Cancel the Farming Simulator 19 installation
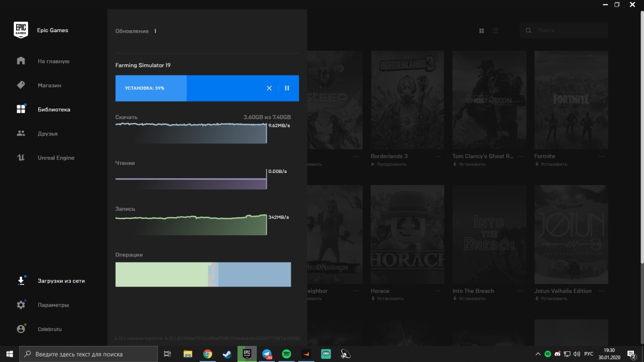644x362 pixels. coord(269,88)
